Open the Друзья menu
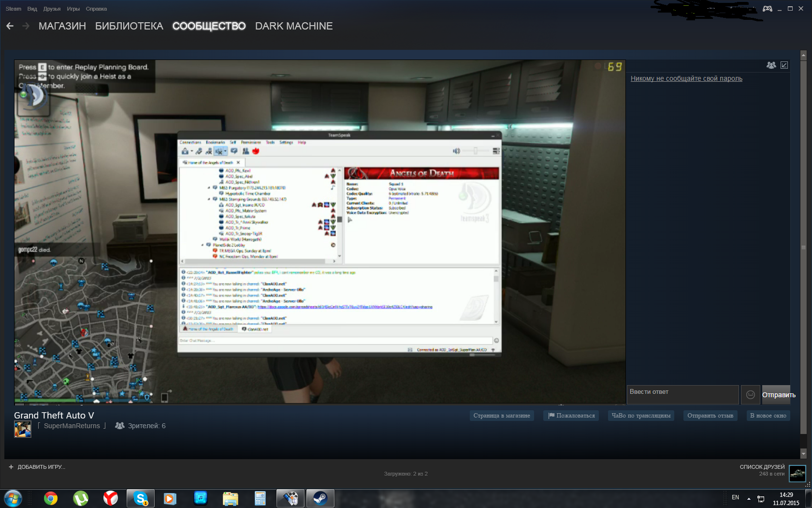This screenshot has width=812, height=508. point(52,9)
